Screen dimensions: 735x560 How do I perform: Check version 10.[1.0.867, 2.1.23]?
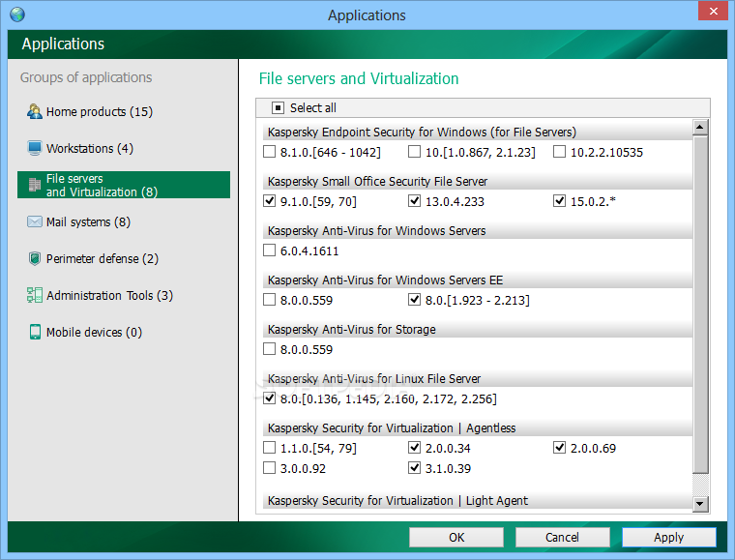click(414, 152)
